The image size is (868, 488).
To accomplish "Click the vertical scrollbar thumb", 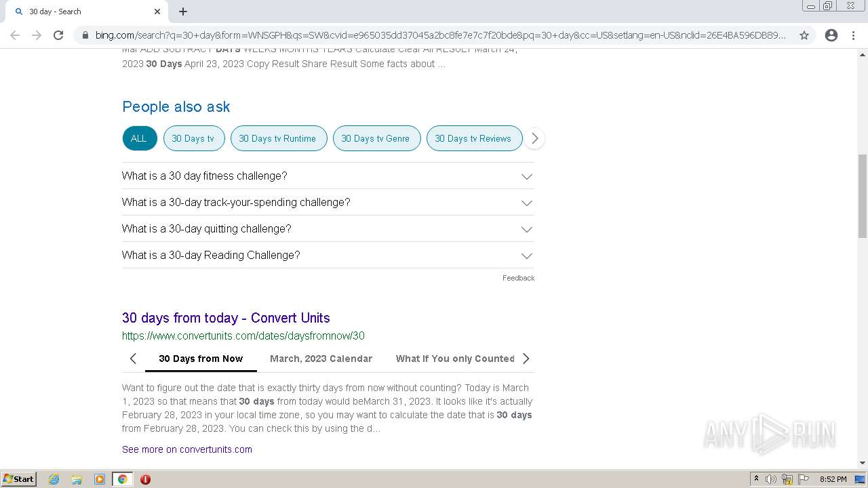I will [863, 196].
